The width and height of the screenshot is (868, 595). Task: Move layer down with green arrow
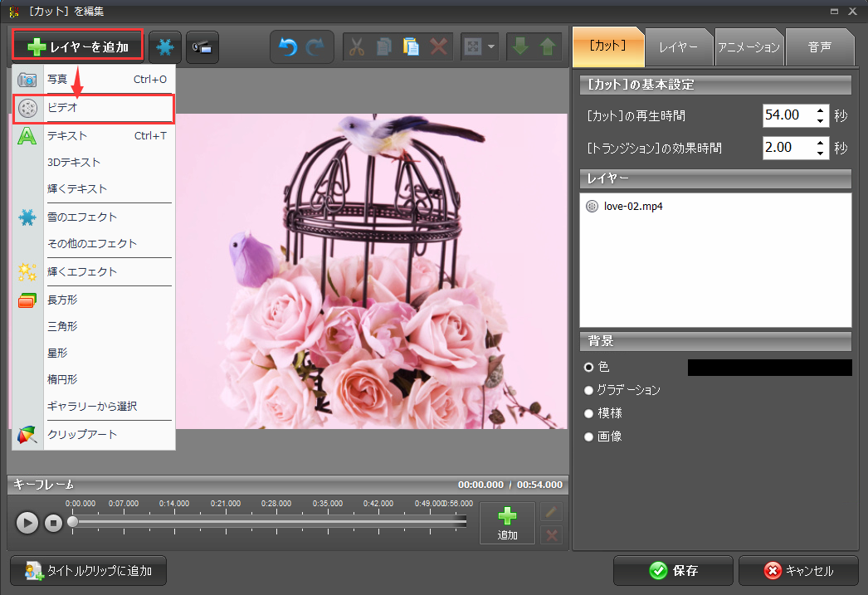tap(520, 47)
